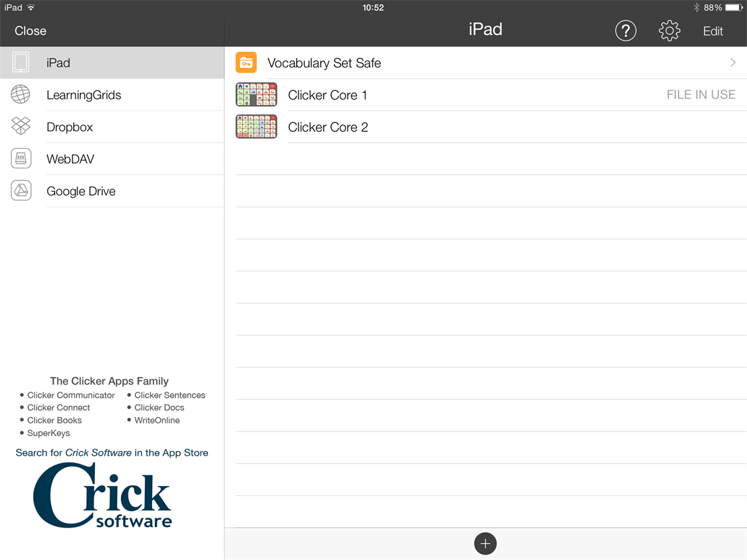The image size is (747, 560).
Task: Click the SuperKeys list entry
Action: tap(48, 433)
